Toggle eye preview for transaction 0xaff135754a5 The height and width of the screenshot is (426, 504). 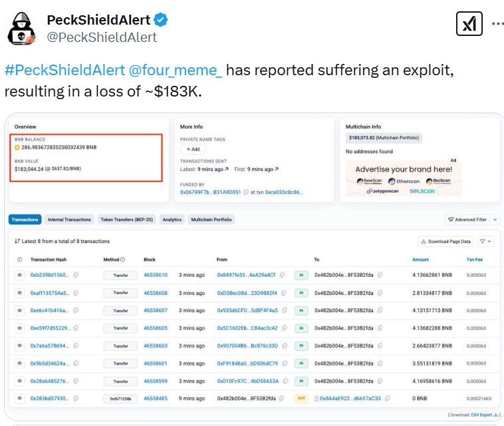[20, 293]
